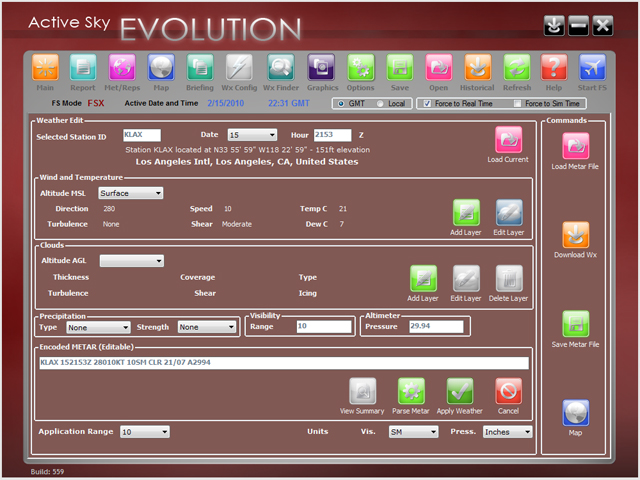The height and width of the screenshot is (480, 640).
Task: Select the GMT radio button
Action: pyautogui.click(x=341, y=104)
